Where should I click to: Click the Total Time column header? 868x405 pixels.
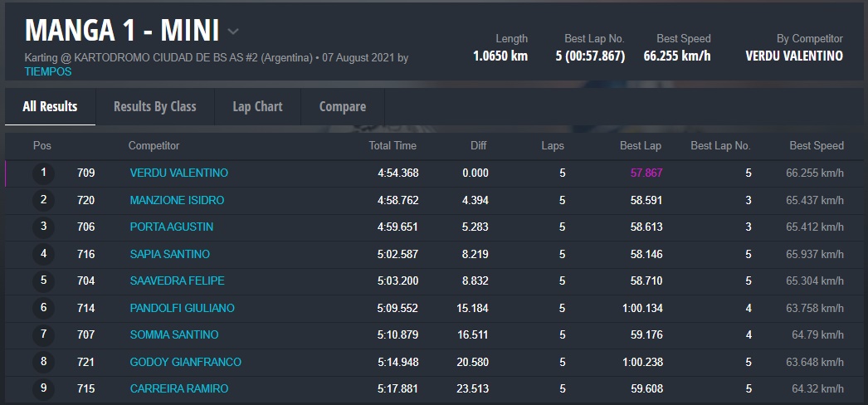tap(393, 146)
